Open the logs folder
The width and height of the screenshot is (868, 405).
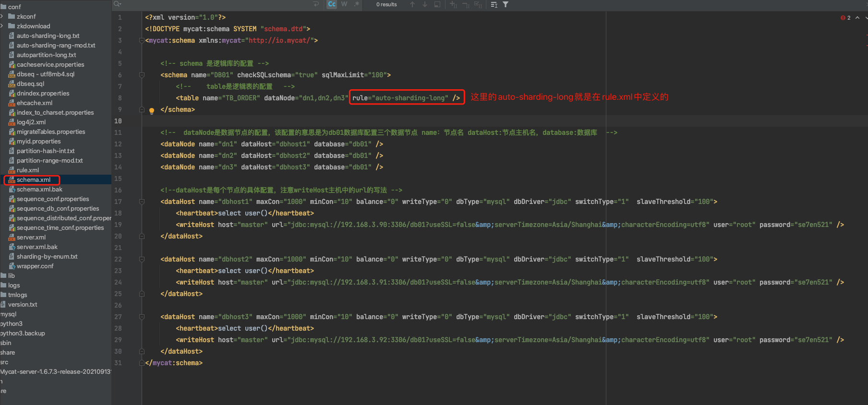point(13,285)
